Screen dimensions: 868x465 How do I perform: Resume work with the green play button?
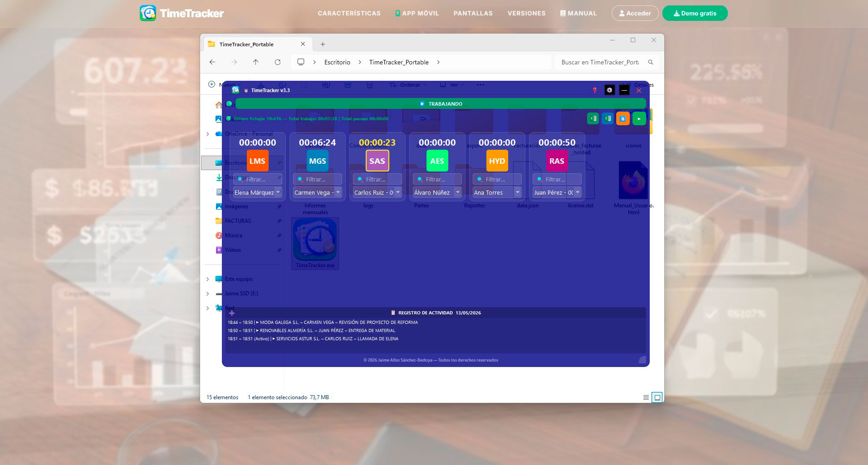(x=639, y=118)
